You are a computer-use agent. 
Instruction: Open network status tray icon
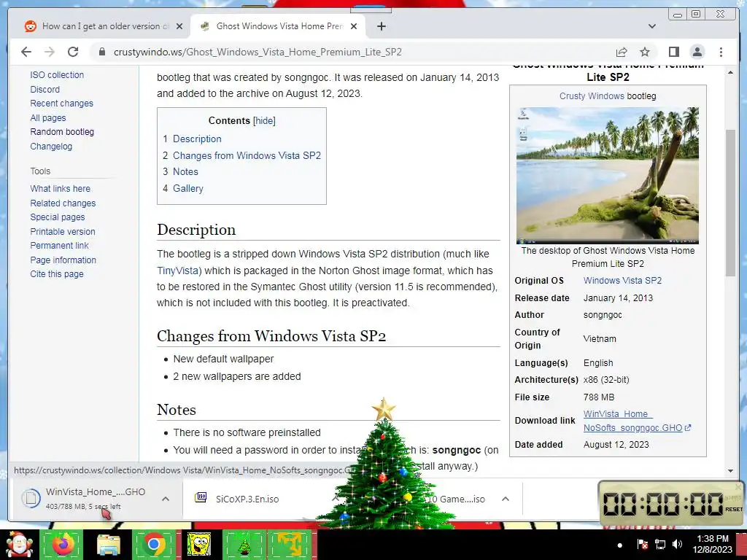click(x=659, y=545)
